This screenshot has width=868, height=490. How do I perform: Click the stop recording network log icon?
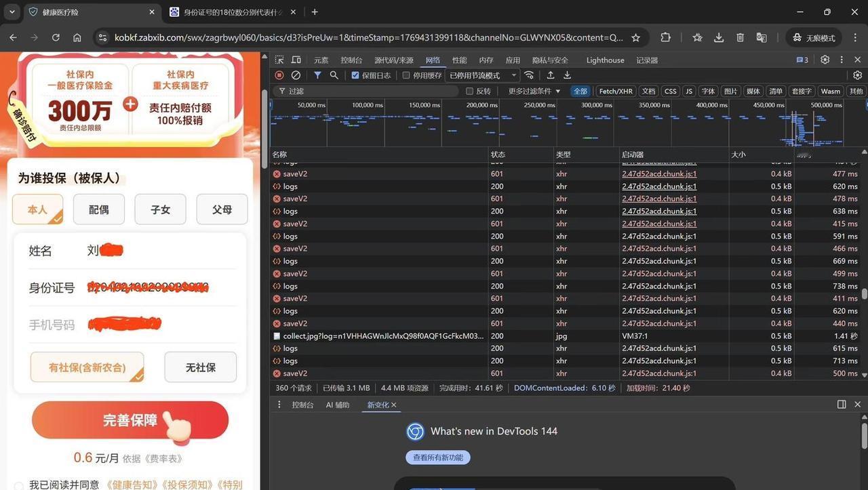(279, 75)
